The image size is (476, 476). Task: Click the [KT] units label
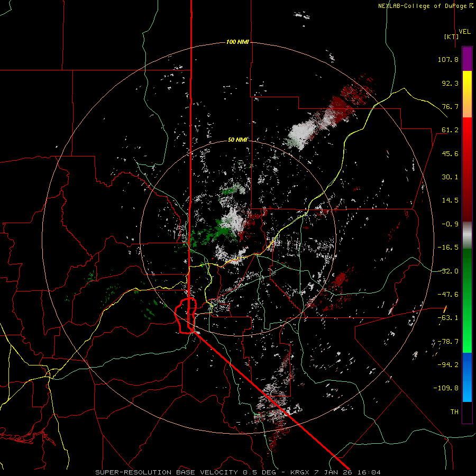click(452, 36)
